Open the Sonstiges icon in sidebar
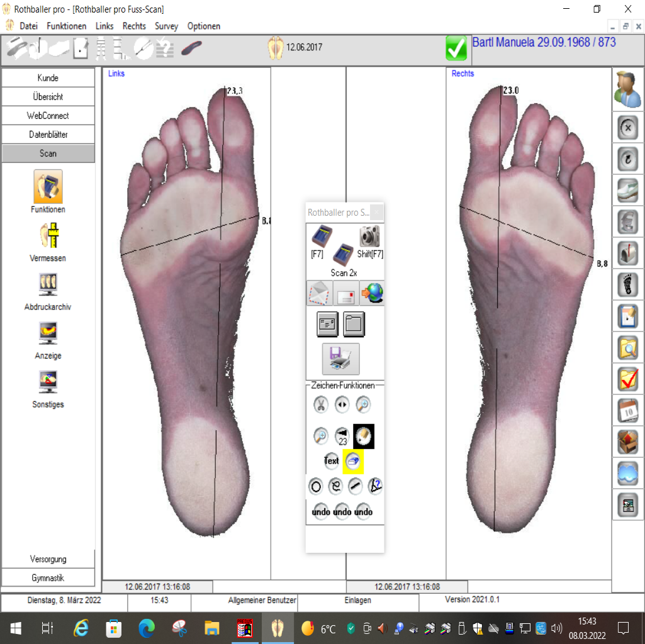This screenshot has width=645, height=644. [48, 382]
